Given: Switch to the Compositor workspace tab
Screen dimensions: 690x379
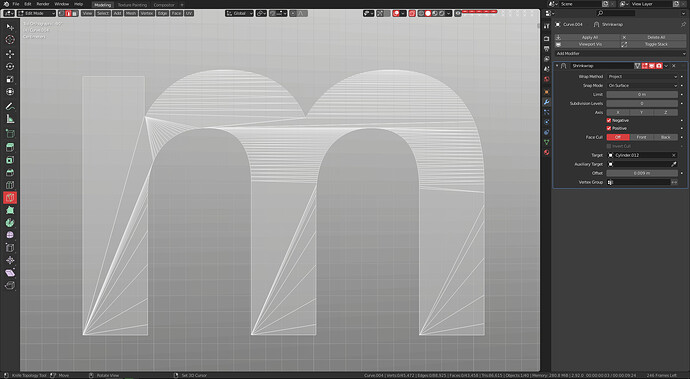Looking at the screenshot, I should 164,5.
